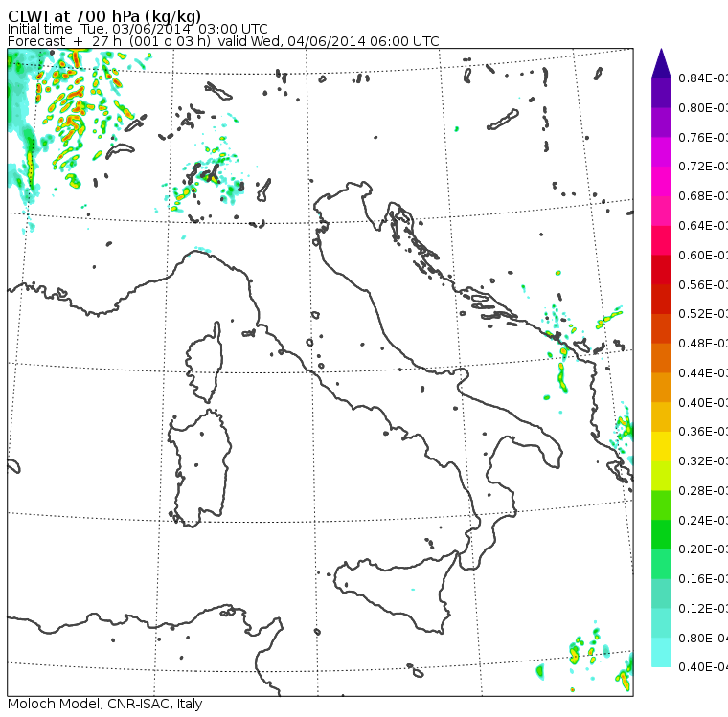The height and width of the screenshot is (717, 728).
Task: Select magenta colorbar segment between 0.72E and 0.76E
Action: 661,152
